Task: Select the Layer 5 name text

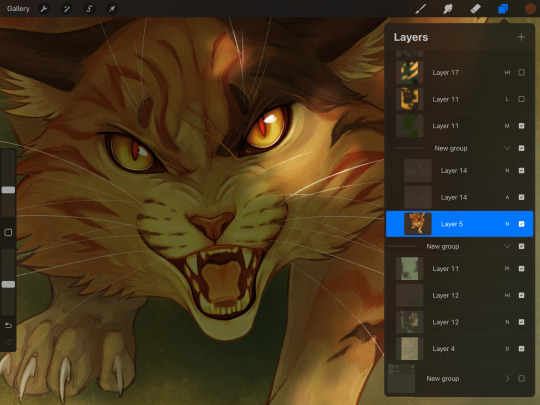Action: point(451,224)
